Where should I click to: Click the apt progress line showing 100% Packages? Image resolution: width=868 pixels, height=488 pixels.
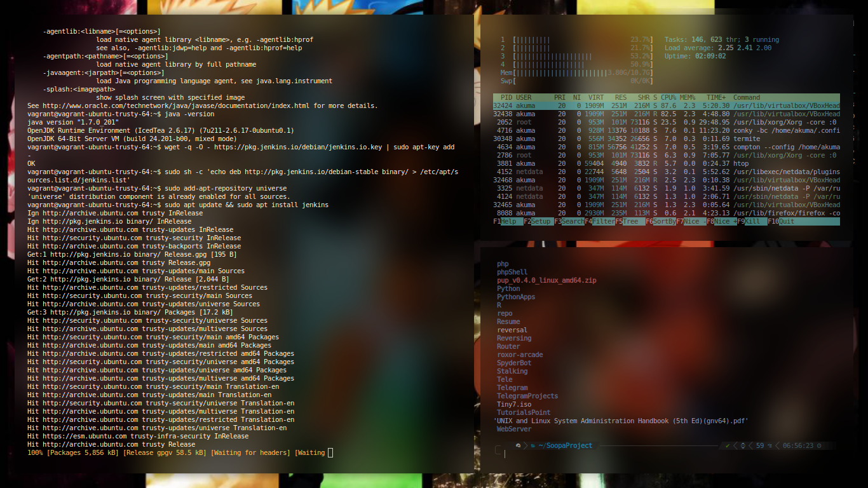[176, 452]
